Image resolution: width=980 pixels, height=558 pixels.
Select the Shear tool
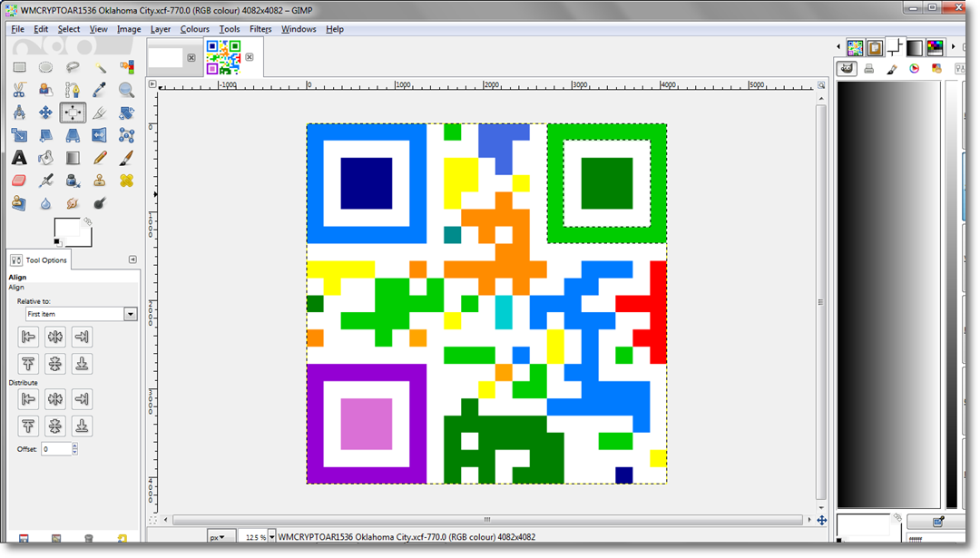[45, 135]
